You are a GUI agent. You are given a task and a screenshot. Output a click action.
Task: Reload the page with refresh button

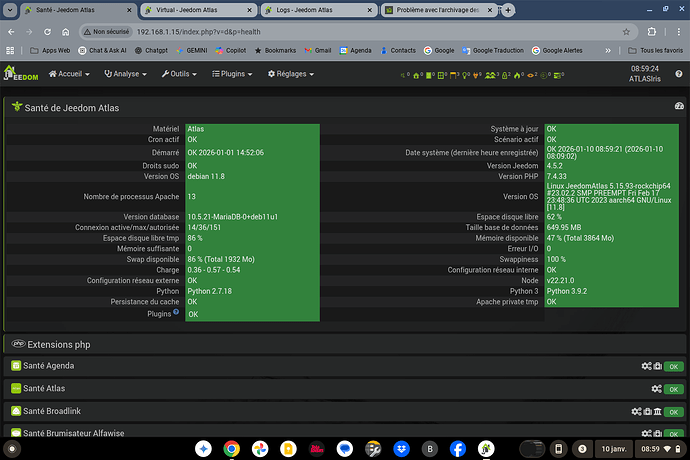(x=47, y=32)
